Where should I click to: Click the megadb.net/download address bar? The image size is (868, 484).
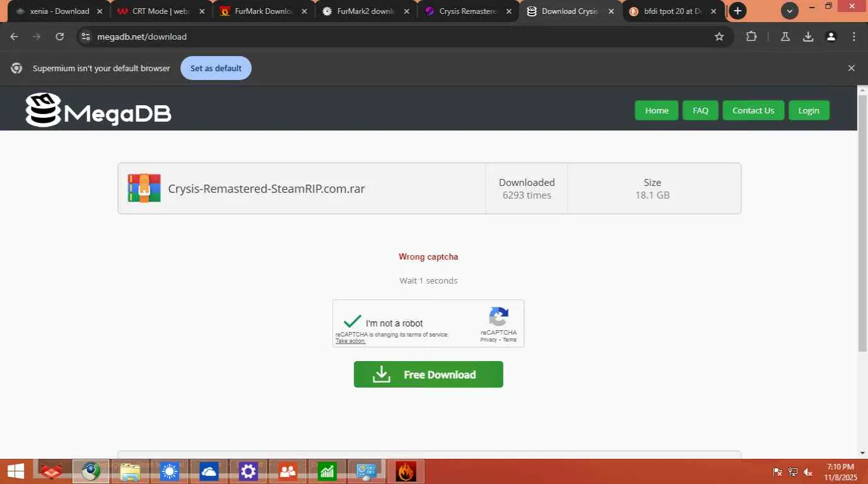point(404,37)
